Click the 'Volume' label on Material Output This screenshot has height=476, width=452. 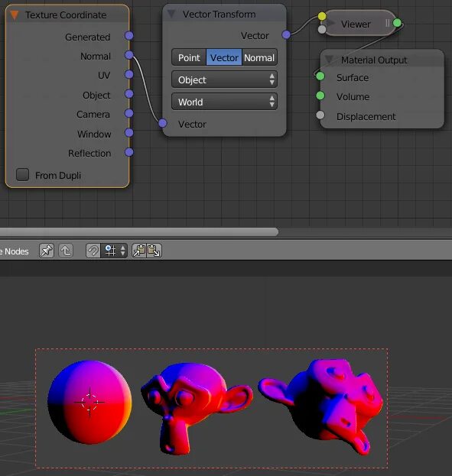[x=353, y=97]
